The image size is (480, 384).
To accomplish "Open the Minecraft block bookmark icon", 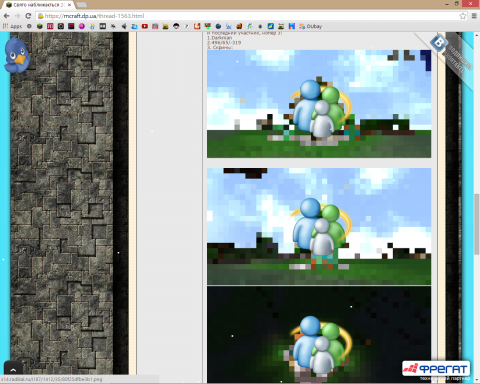I will click(x=40, y=26).
